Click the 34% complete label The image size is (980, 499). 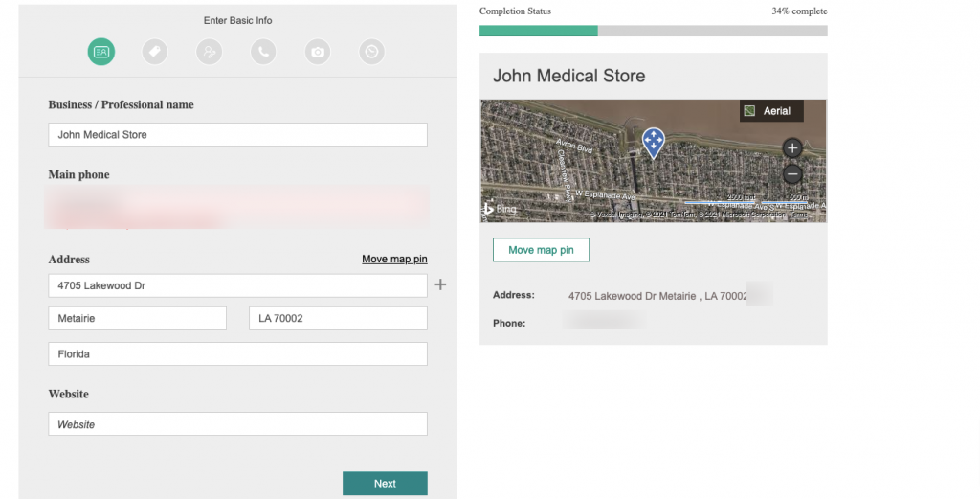click(x=799, y=11)
